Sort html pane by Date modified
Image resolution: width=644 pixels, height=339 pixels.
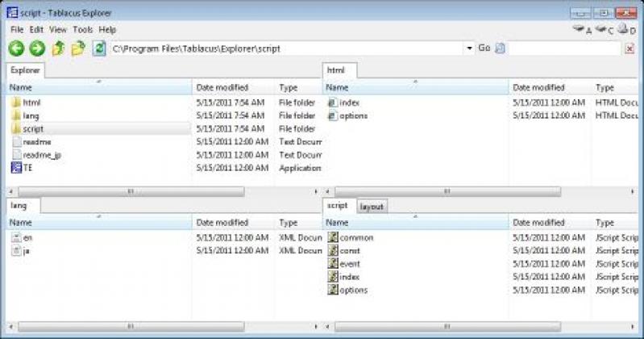[550, 88]
